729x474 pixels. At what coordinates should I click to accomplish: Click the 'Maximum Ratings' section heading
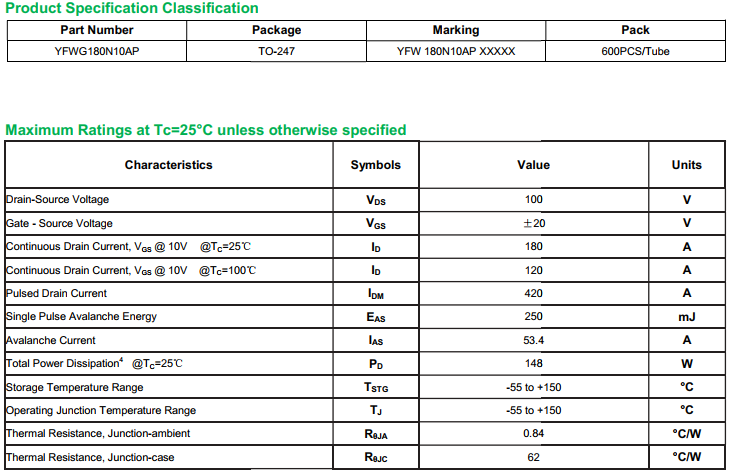206,130
